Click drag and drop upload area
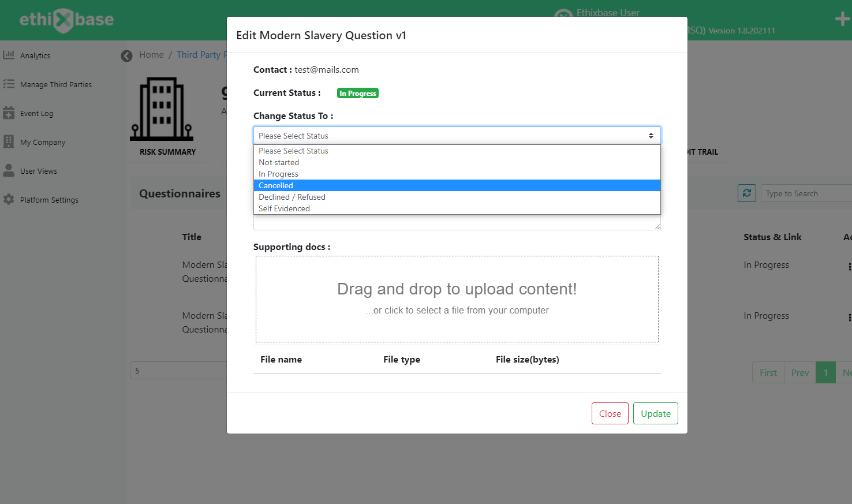 (x=457, y=299)
